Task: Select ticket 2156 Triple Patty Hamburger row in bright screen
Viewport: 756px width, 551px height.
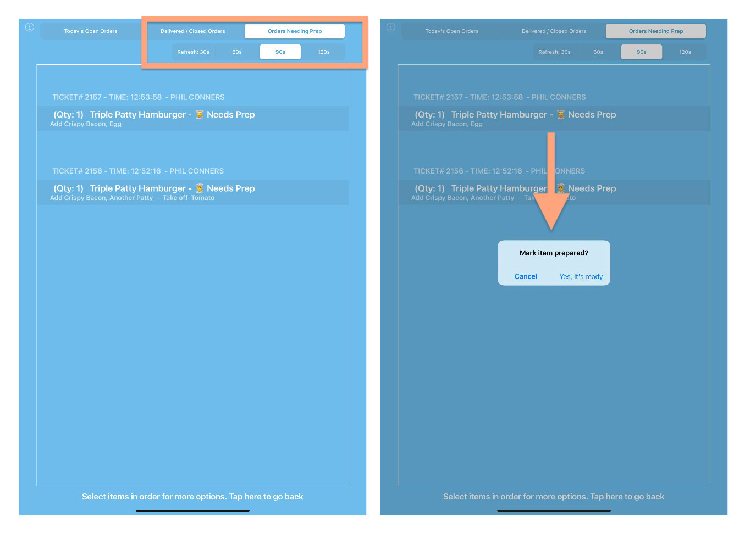Action: (192, 192)
